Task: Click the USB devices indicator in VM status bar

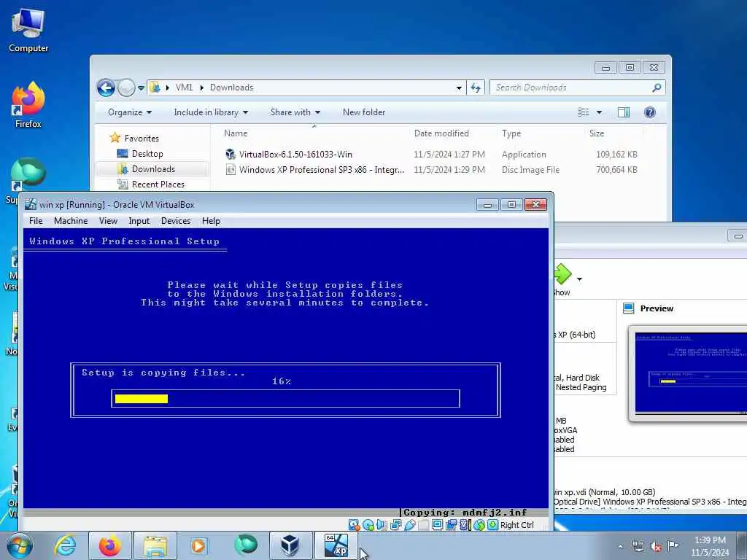Action: pyautogui.click(x=410, y=525)
